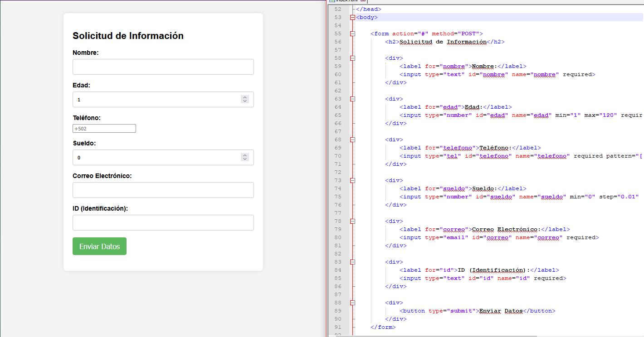Click line number 70 in the margin
The image size is (644, 337).
coord(337,156)
